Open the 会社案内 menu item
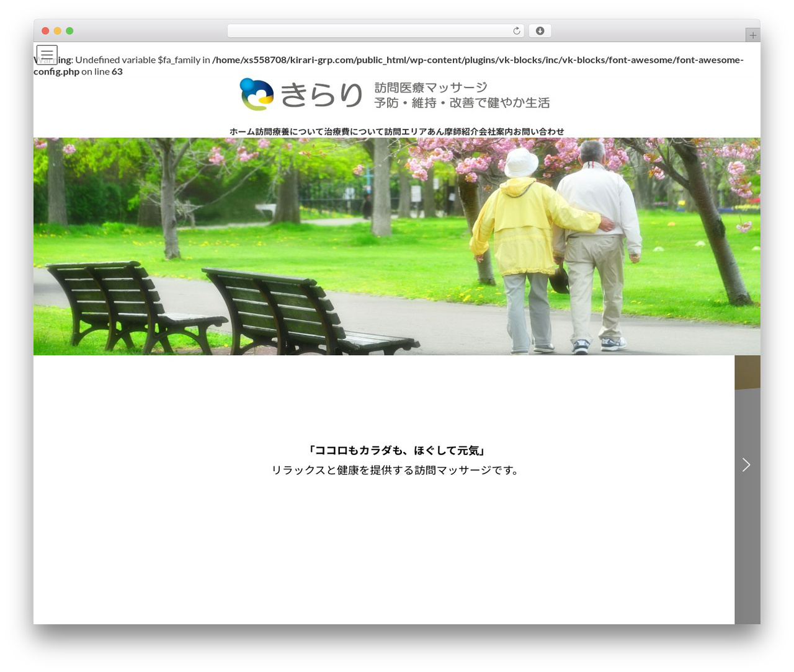 tap(496, 131)
